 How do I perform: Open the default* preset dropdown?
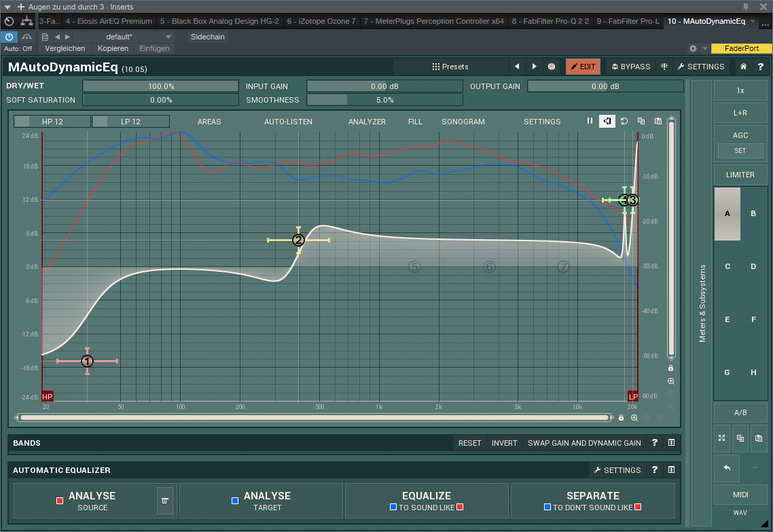click(x=124, y=37)
